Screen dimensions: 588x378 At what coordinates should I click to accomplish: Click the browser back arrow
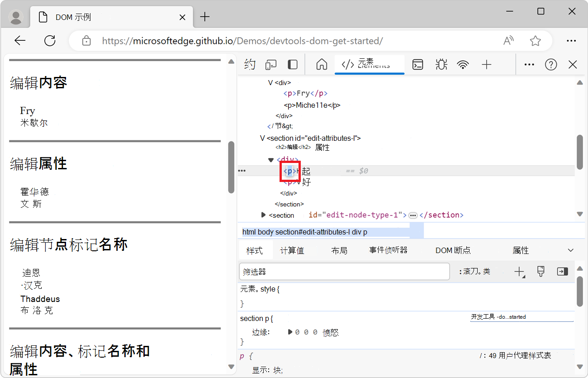click(x=20, y=41)
